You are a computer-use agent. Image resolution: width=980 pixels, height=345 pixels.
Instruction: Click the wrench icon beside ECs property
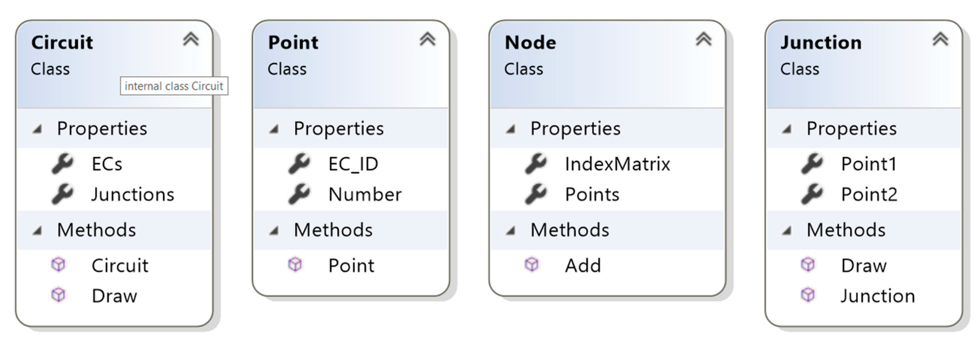pos(62,164)
